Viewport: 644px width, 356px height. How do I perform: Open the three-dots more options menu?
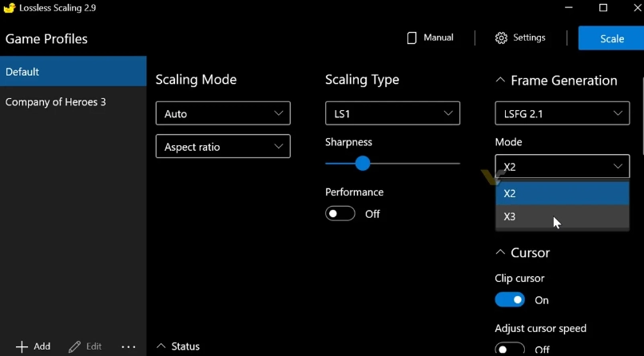pos(128,346)
